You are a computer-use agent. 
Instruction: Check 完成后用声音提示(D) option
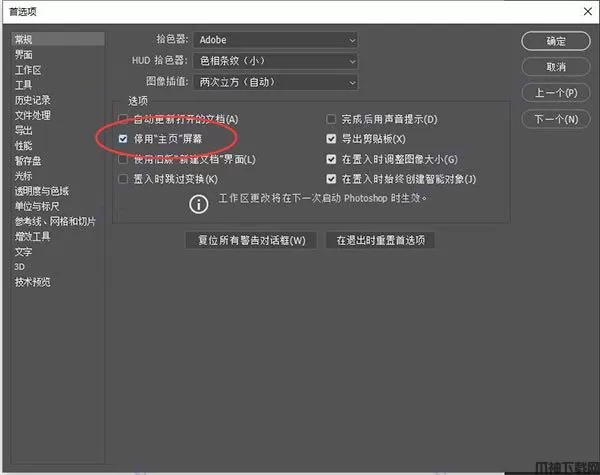[x=331, y=119]
